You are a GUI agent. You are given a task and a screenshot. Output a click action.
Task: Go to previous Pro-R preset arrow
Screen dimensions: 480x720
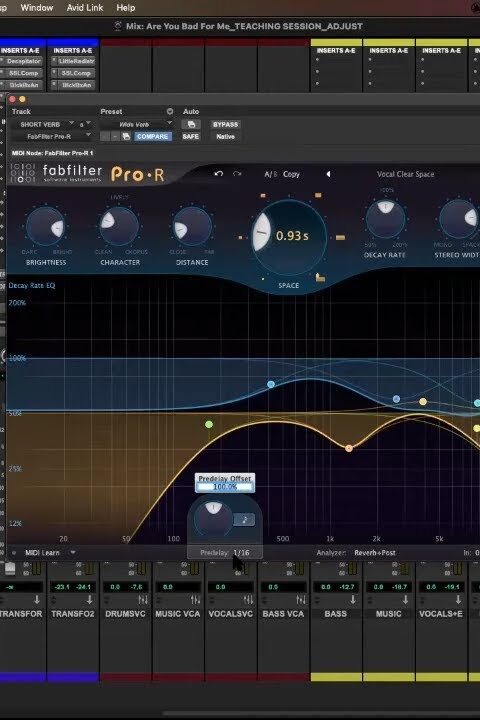tap(328, 174)
